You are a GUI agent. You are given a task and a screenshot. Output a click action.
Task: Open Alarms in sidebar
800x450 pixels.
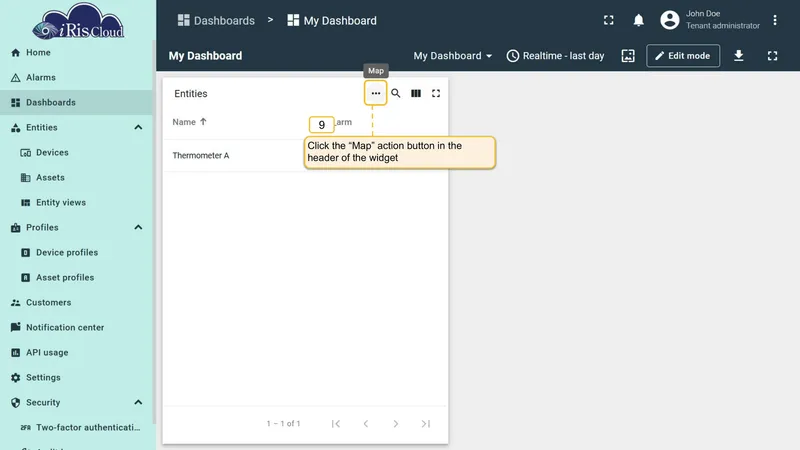(76, 78)
